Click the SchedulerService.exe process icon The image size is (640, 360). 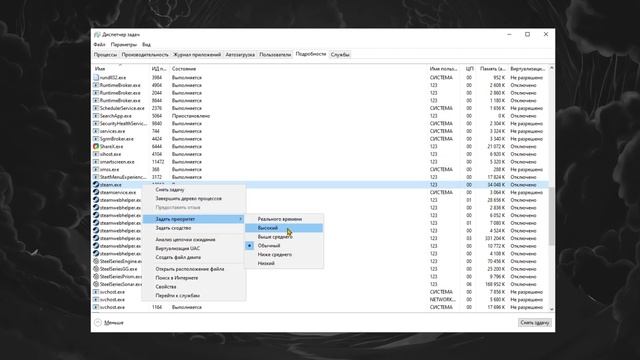point(96,108)
